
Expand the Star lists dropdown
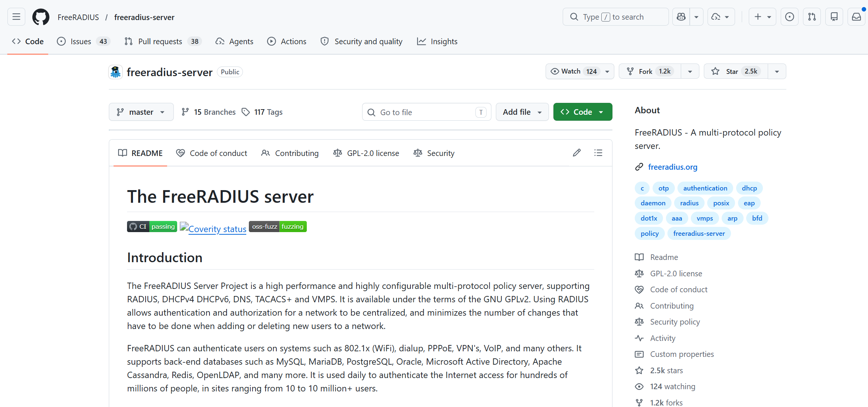pyautogui.click(x=777, y=71)
